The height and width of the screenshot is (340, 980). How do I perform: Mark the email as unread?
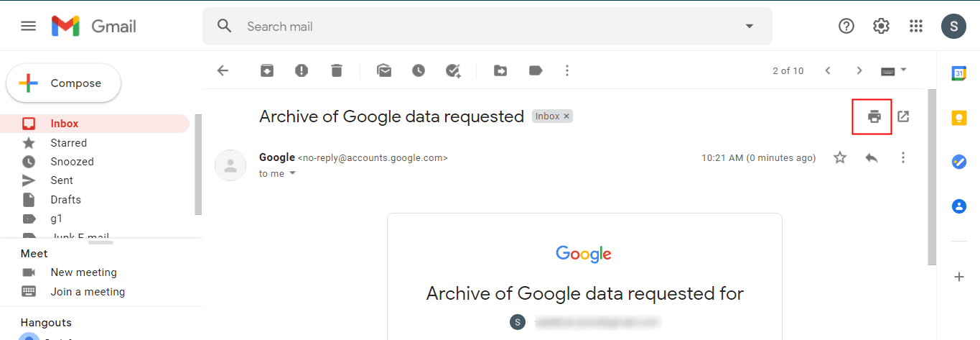tap(384, 70)
